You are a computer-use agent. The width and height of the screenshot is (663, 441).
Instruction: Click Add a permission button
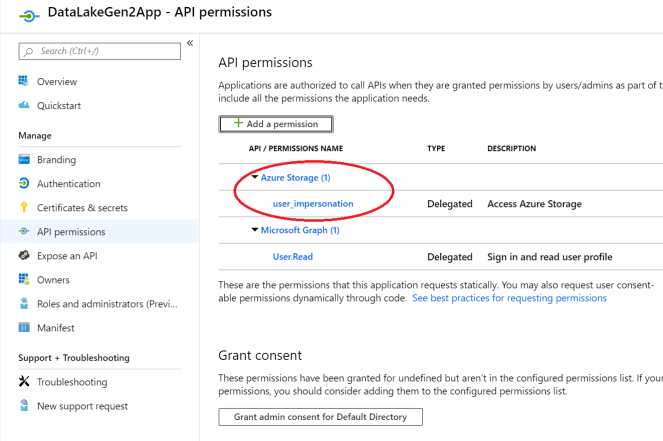tap(276, 124)
